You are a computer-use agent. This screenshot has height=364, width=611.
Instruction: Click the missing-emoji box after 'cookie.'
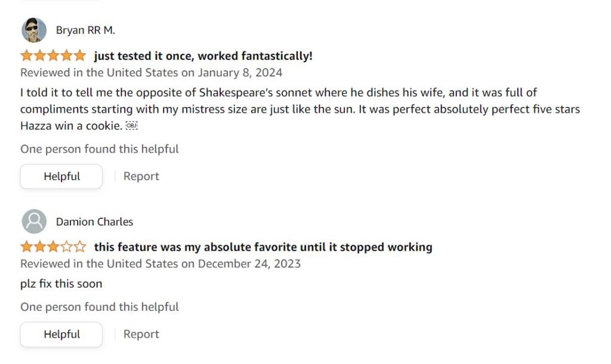[132, 125]
